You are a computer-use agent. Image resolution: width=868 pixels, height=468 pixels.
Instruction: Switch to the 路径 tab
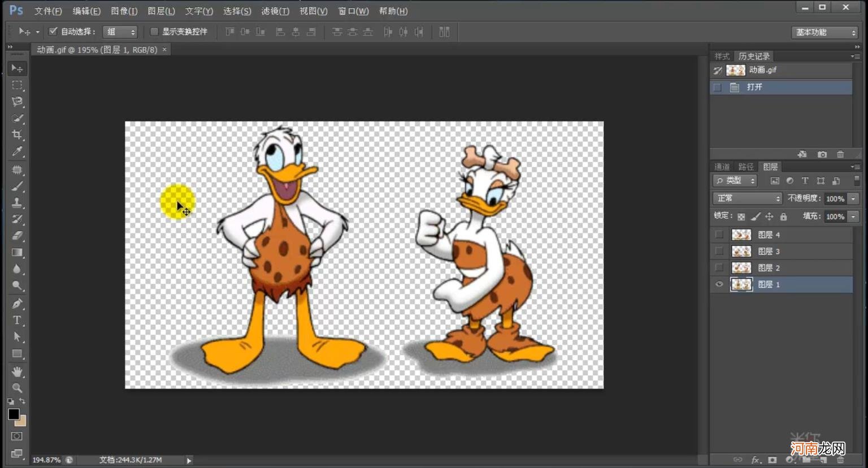746,167
